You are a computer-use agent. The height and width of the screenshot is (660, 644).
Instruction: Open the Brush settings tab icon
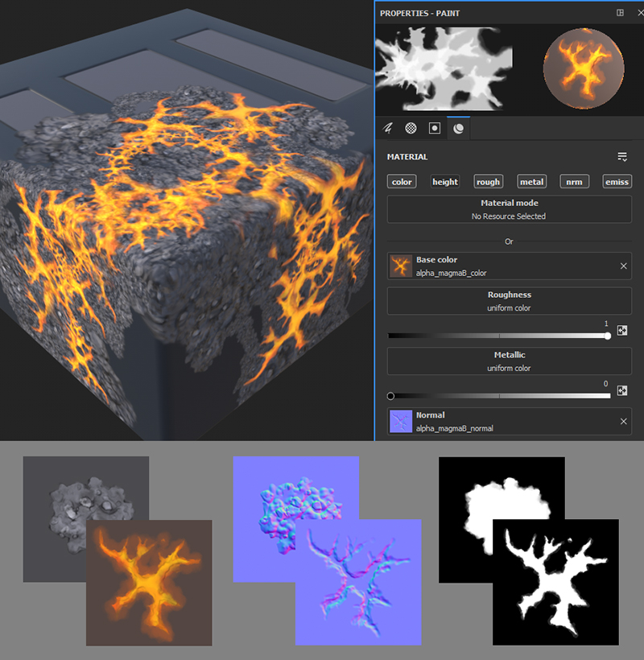[388, 127]
